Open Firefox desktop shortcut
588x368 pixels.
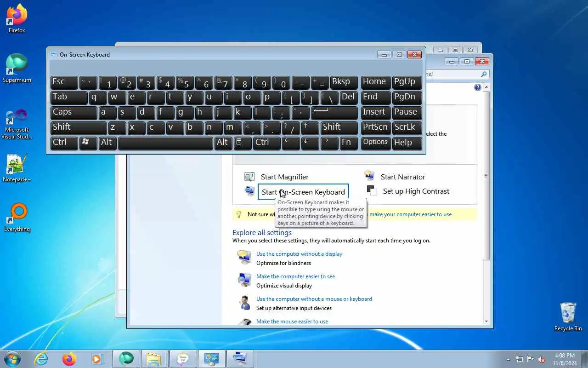click(17, 18)
